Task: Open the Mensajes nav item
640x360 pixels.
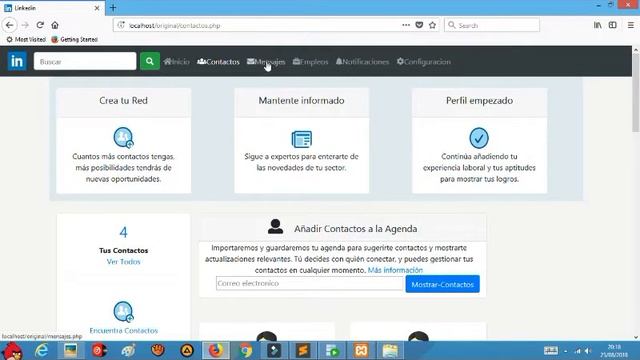Action: [266, 62]
